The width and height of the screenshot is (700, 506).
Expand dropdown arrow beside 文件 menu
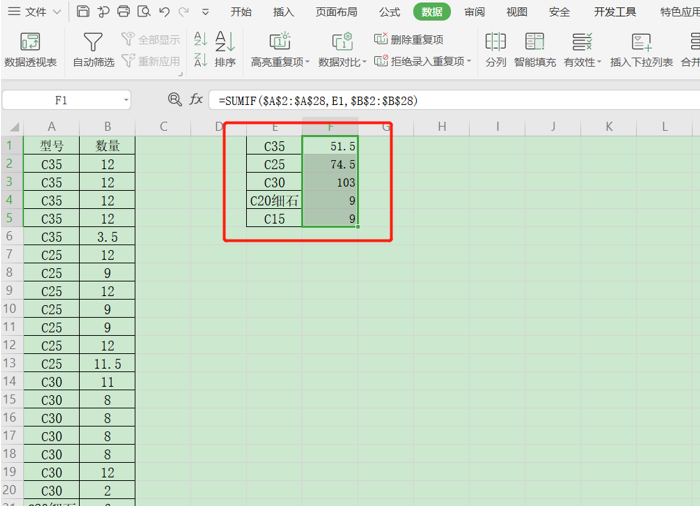coord(57,12)
